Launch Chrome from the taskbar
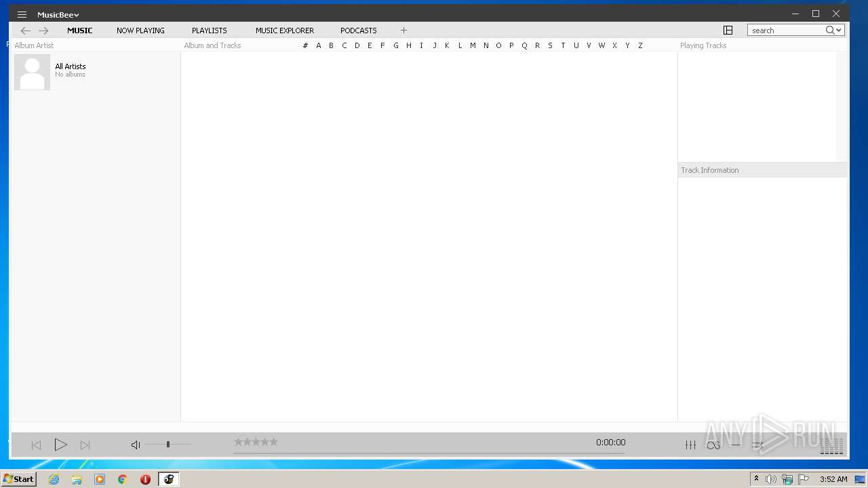Viewport: 868px width, 488px height. 123,479
